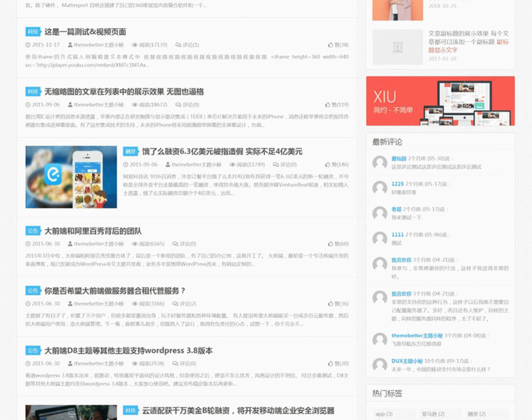
Task: Select the 融资 (2) tag
Action: tap(487, 414)
